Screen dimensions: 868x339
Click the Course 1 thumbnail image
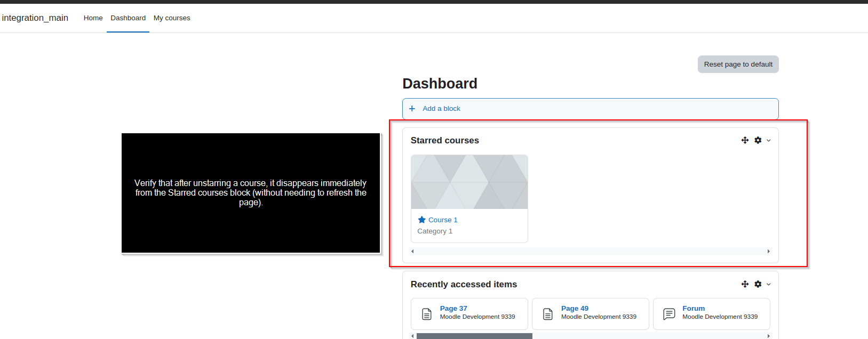(469, 182)
